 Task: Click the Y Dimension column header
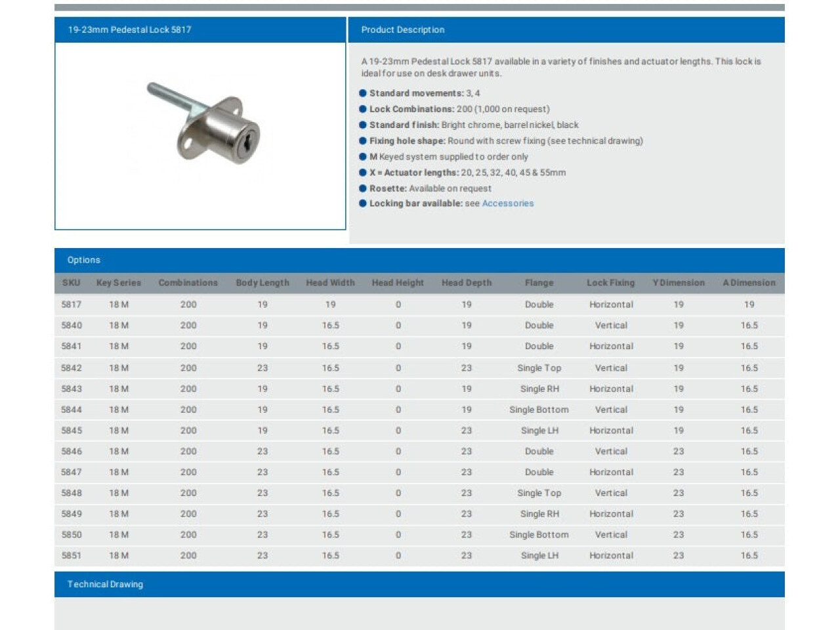click(x=679, y=283)
